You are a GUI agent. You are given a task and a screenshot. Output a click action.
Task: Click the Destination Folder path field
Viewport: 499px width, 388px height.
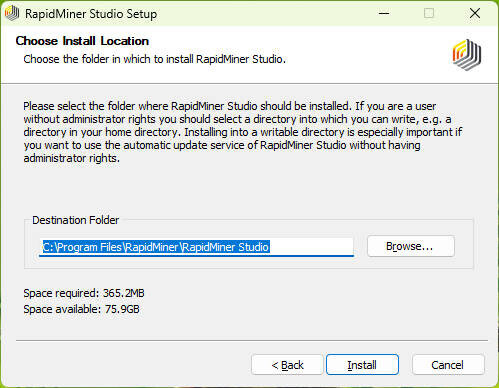coord(196,247)
